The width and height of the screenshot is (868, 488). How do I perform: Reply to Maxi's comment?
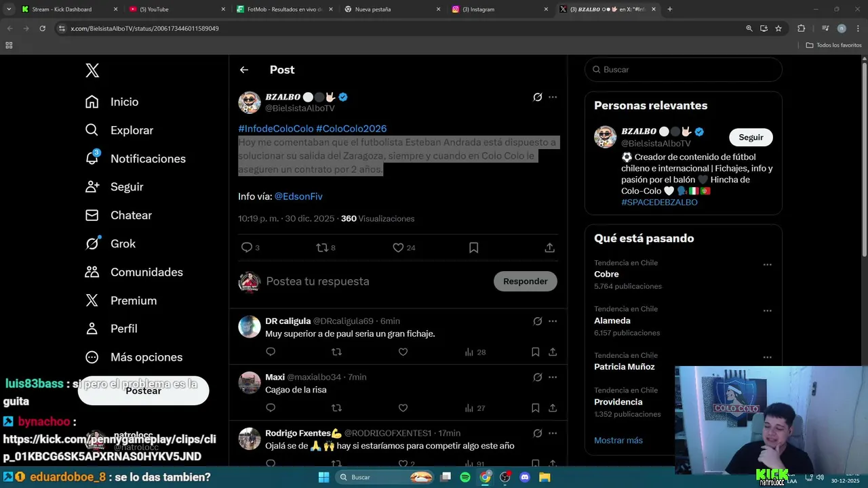[271, 408]
